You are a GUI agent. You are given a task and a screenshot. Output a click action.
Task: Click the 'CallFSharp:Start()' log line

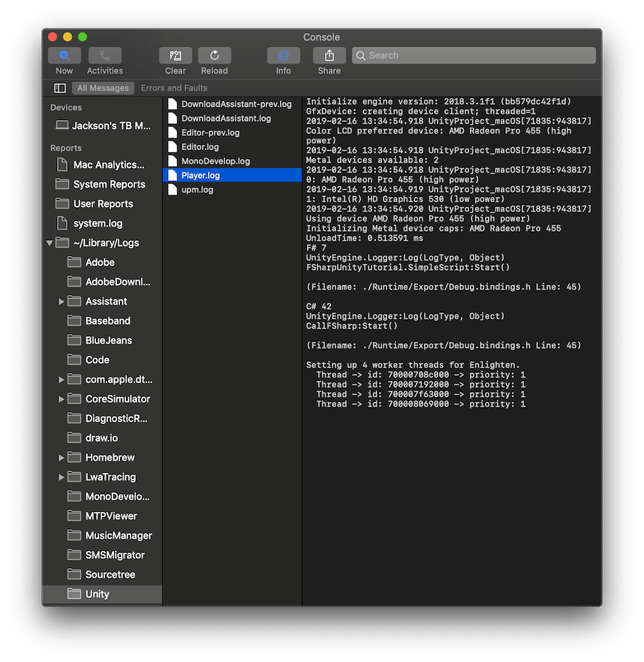coord(352,326)
